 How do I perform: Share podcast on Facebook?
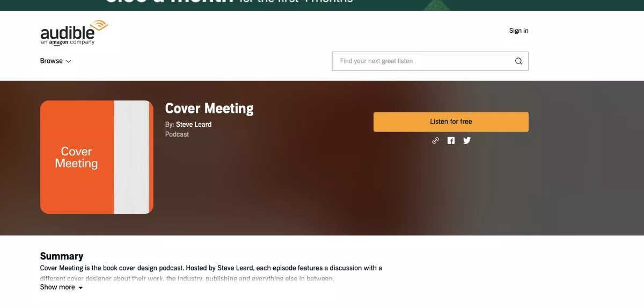[x=451, y=140]
